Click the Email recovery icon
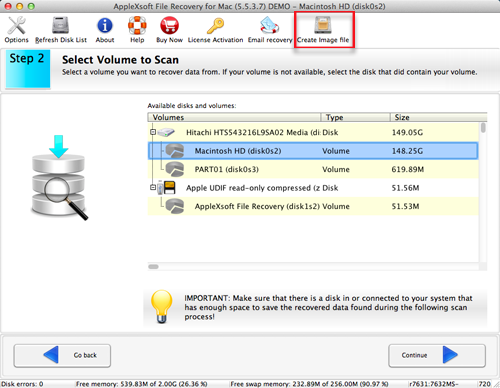Viewport: 500px width, 388px height. click(x=270, y=25)
